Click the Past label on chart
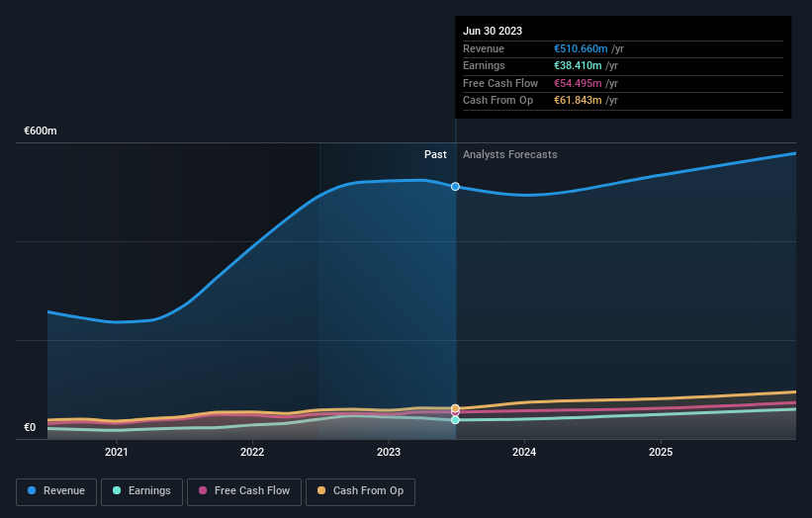 point(435,154)
